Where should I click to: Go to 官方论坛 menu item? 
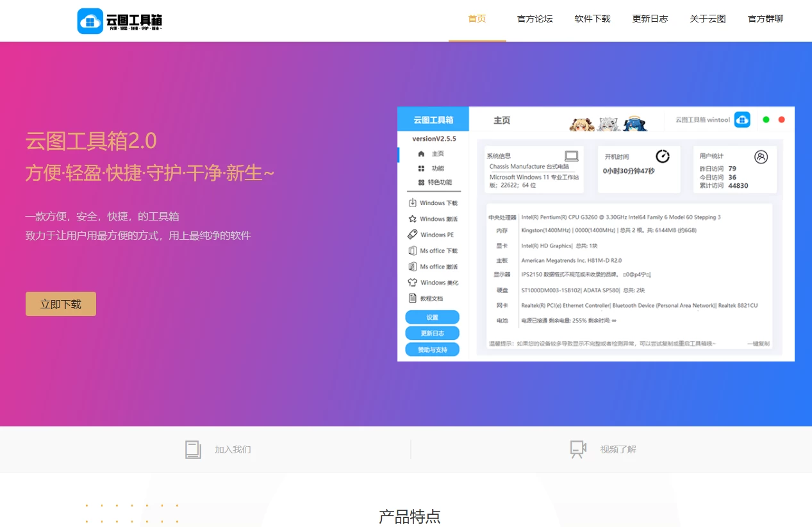point(534,19)
